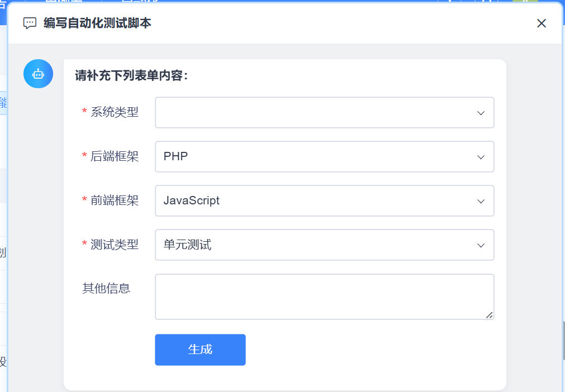Click the blue robot avatar icon
Screen dimensions: 565x392
(x=38, y=74)
